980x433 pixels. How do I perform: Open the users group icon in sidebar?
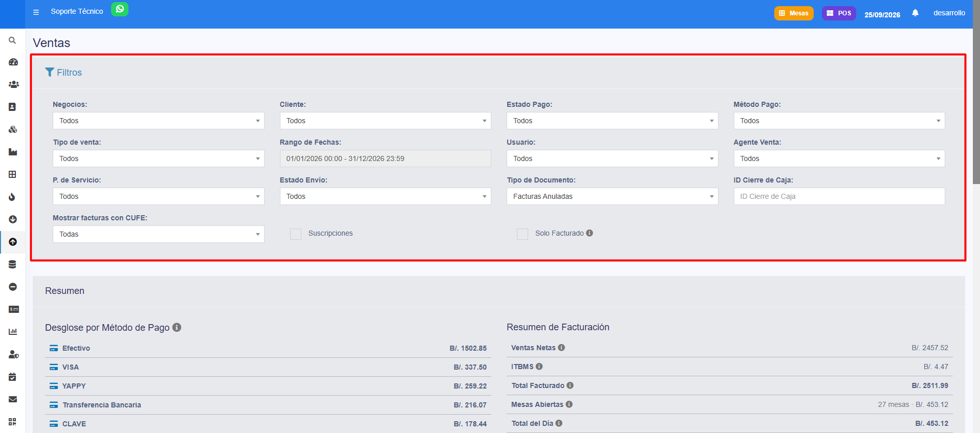[x=13, y=84]
